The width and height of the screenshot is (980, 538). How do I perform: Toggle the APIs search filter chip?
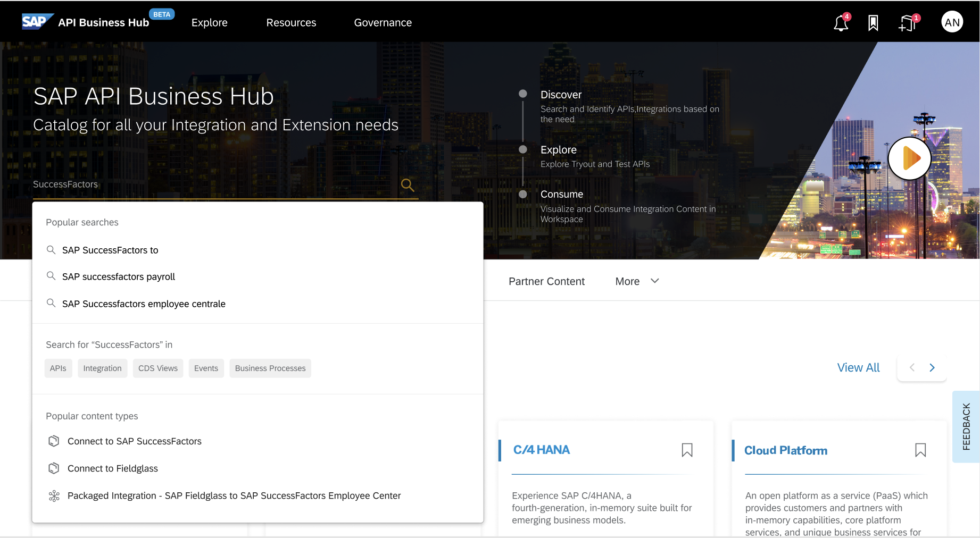tap(58, 368)
